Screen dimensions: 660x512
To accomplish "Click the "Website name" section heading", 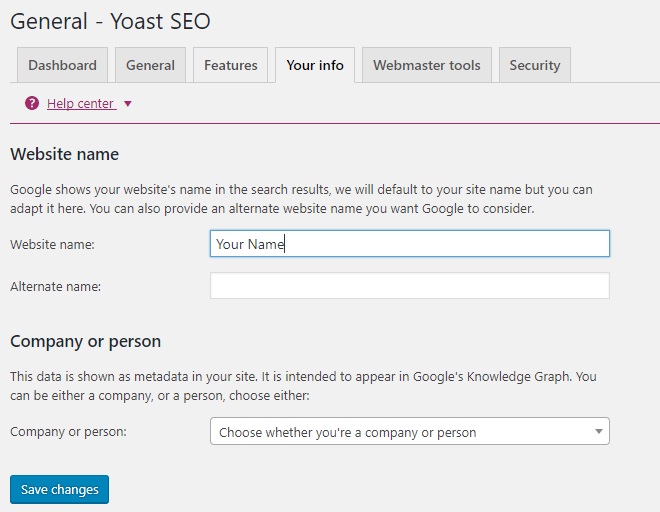I will (64, 154).
